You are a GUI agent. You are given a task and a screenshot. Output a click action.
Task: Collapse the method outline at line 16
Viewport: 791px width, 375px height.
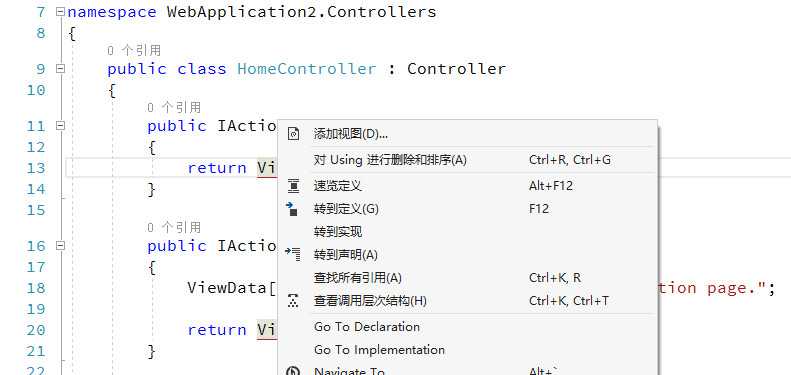coord(61,246)
